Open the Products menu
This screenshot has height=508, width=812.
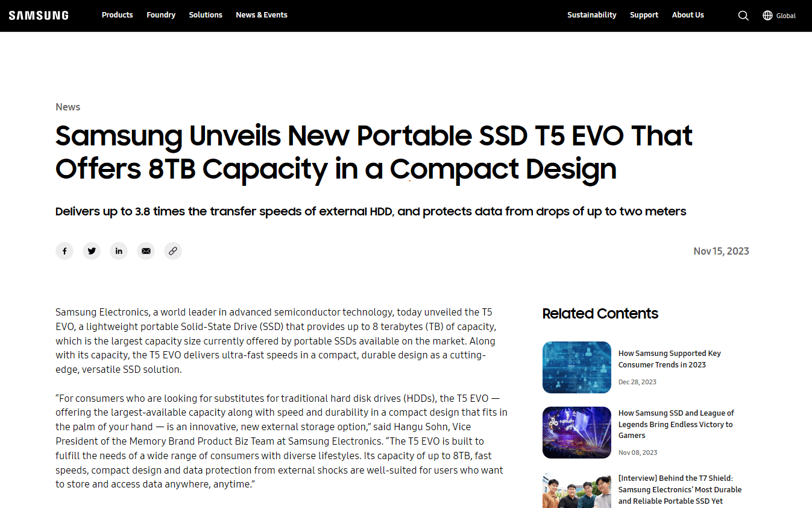pyautogui.click(x=117, y=15)
